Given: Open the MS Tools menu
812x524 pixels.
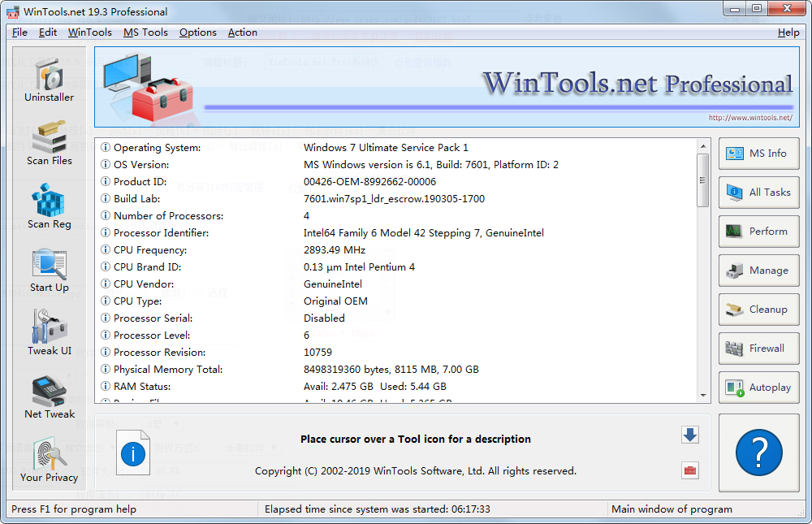Looking at the screenshot, I should pyautogui.click(x=145, y=32).
